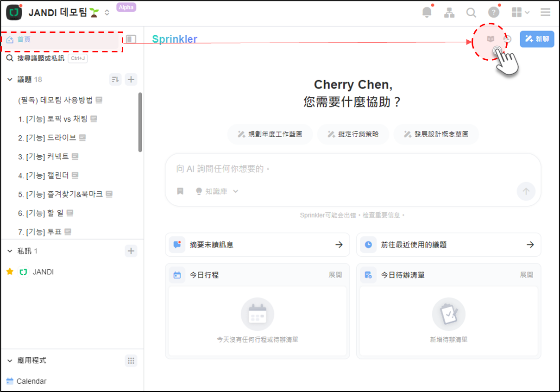Click the star icon next to JANDI
The height and width of the screenshot is (392, 560).
[x=10, y=272]
